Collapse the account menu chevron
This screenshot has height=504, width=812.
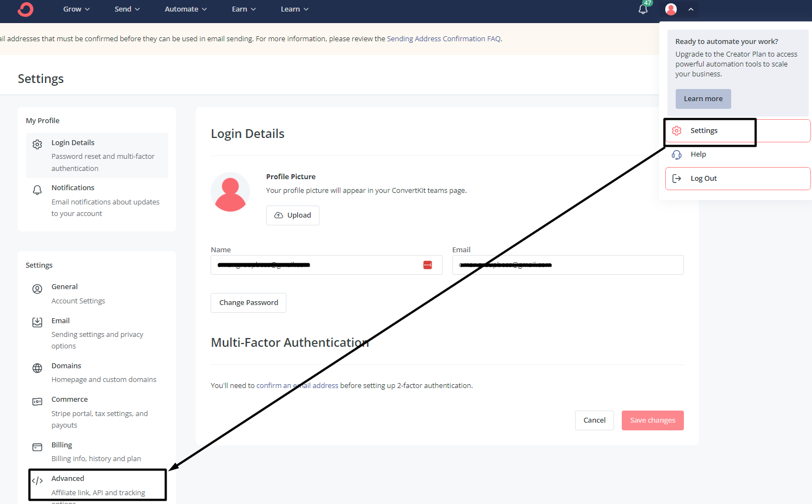coord(691,9)
